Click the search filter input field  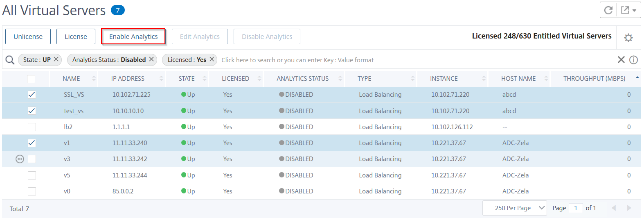[x=417, y=60]
